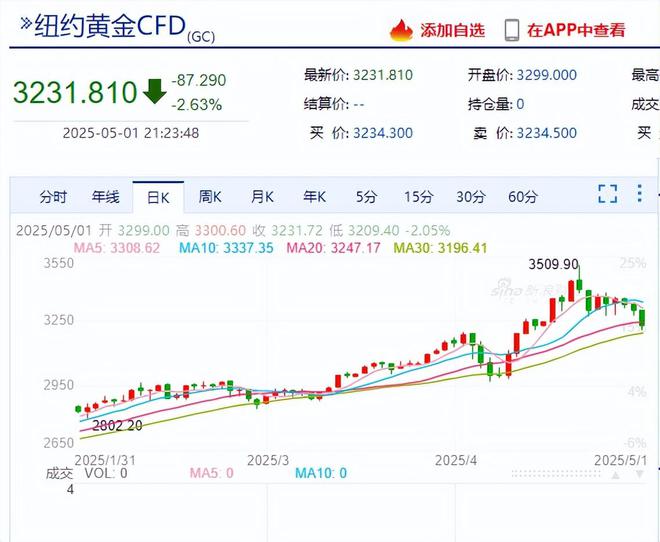
Task: Click the green down-arrow price indicator
Action: (155, 91)
